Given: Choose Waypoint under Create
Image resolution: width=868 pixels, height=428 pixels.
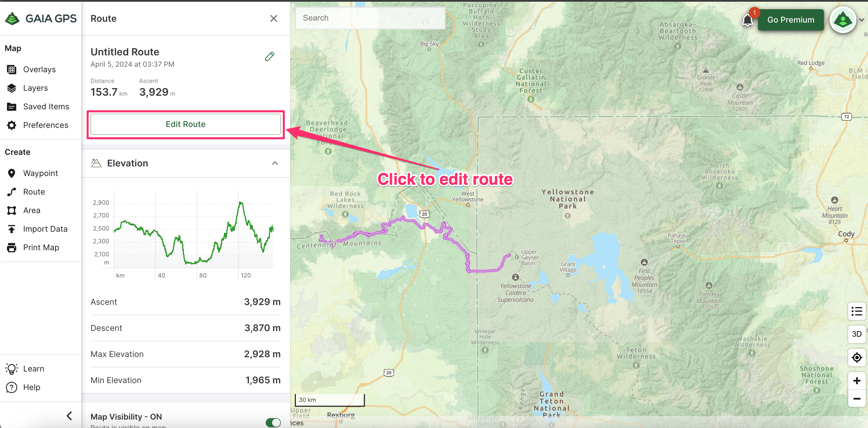Looking at the screenshot, I should tap(40, 173).
